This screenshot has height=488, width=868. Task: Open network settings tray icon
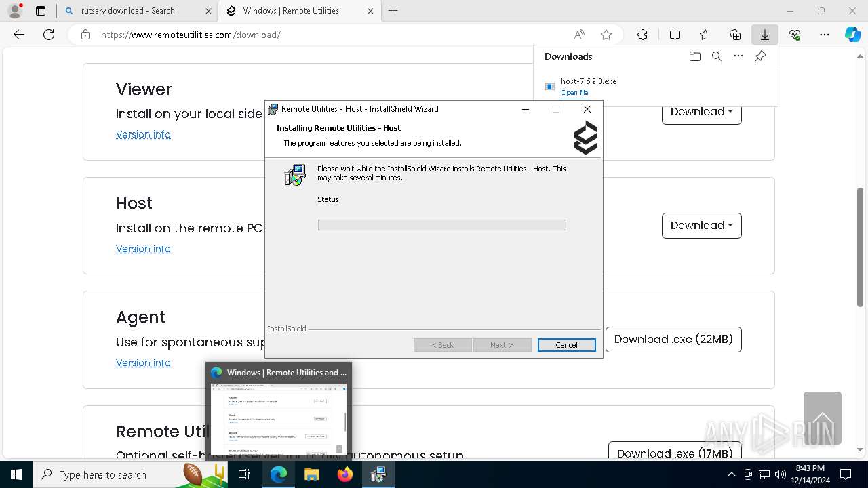click(x=764, y=474)
